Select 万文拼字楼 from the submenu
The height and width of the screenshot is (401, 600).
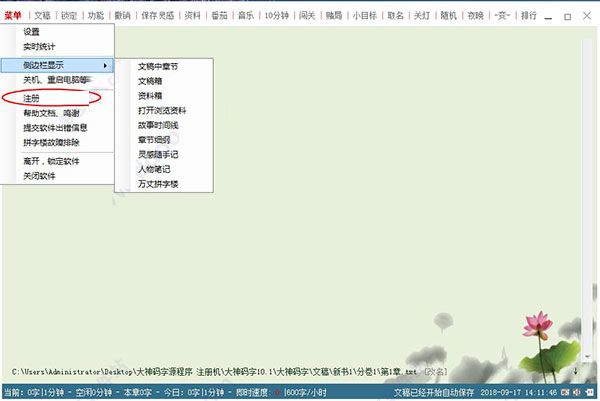[x=158, y=184]
